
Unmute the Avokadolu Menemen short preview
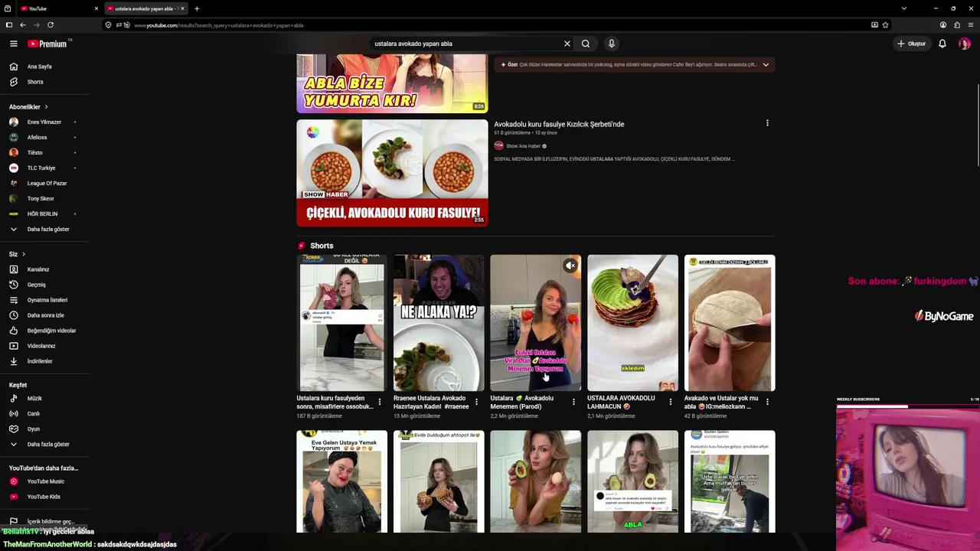570,266
